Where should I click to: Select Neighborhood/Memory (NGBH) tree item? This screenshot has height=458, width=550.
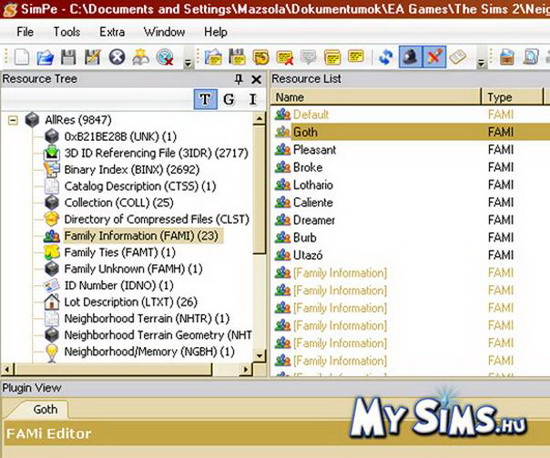(149, 351)
